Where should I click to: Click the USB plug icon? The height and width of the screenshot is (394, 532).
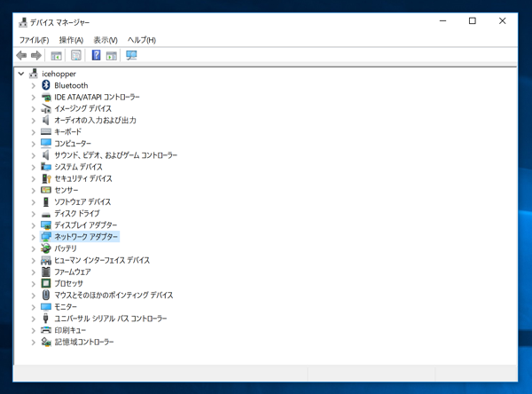(46, 319)
